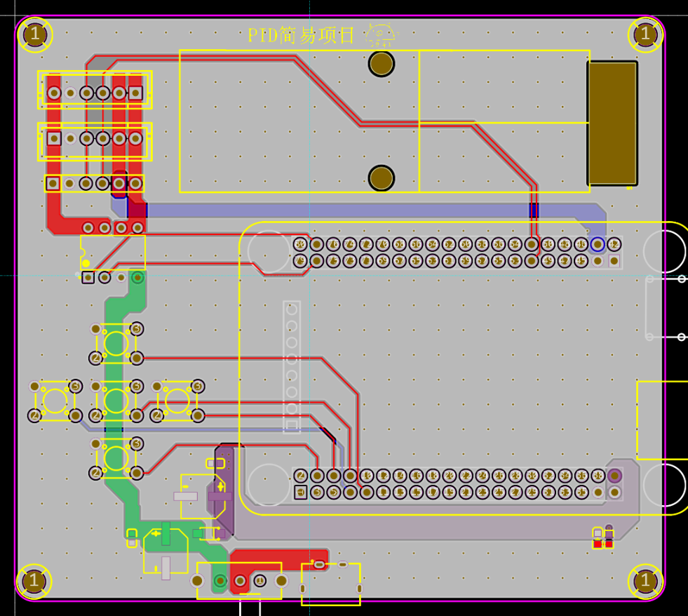Click the square pad of top six-pin connector
The width and height of the screenshot is (688, 616).
coord(135,93)
